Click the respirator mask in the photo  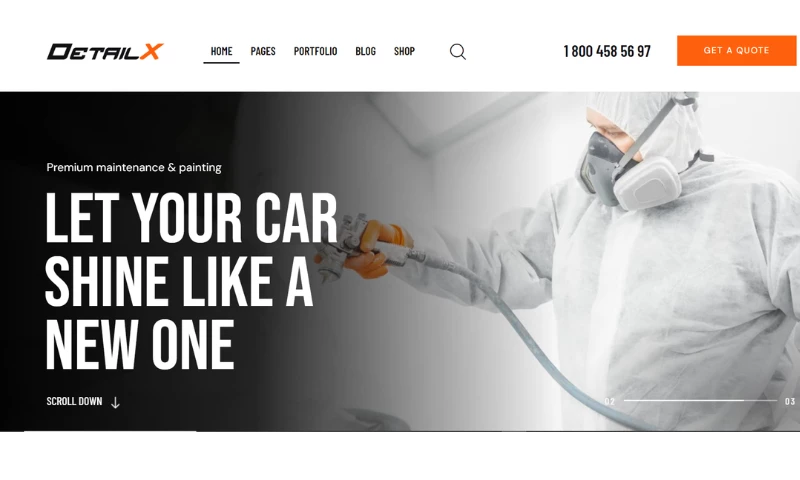tap(629, 170)
